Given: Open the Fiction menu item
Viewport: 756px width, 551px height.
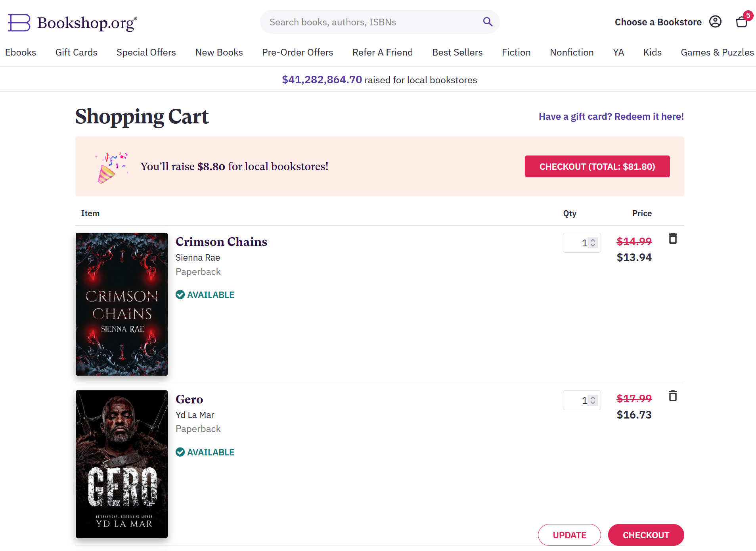Looking at the screenshot, I should pyautogui.click(x=516, y=52).
